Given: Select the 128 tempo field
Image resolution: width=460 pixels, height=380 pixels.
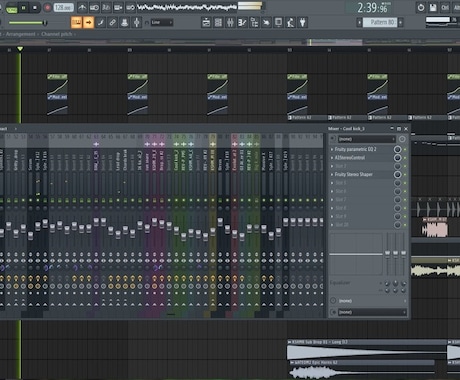Looking at the screenshot, I should 63,7.
